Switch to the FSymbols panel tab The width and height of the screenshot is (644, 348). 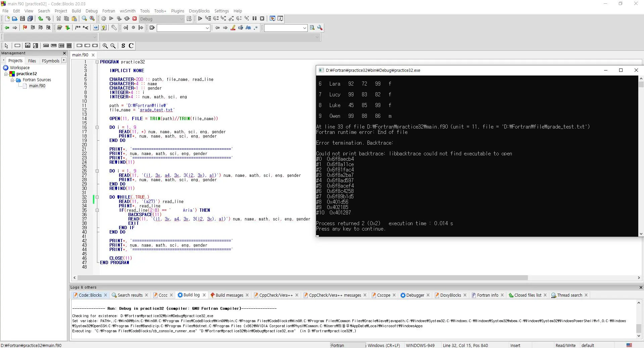[x=51, y=61]
